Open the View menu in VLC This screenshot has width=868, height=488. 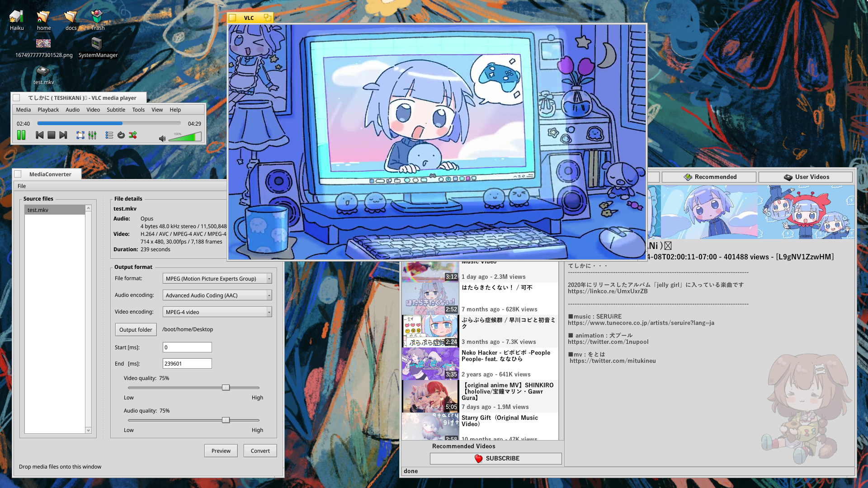[x=157, y=110]
